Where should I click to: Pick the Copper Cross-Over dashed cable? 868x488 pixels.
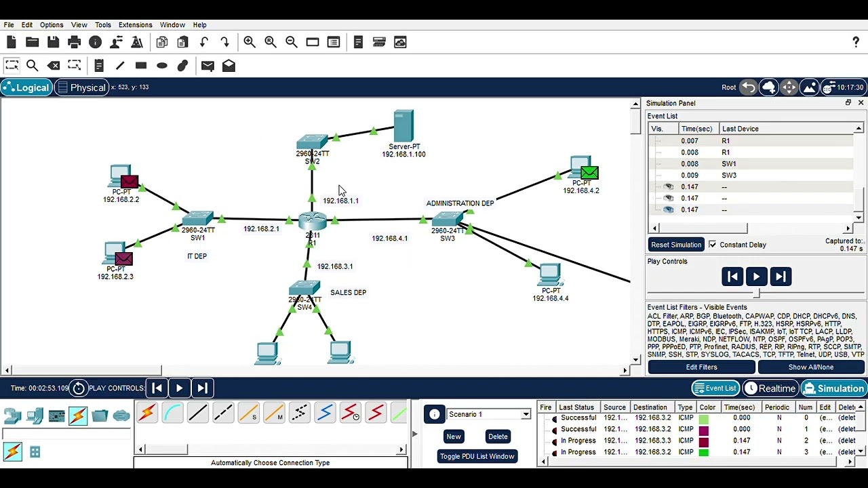point(223,413)
